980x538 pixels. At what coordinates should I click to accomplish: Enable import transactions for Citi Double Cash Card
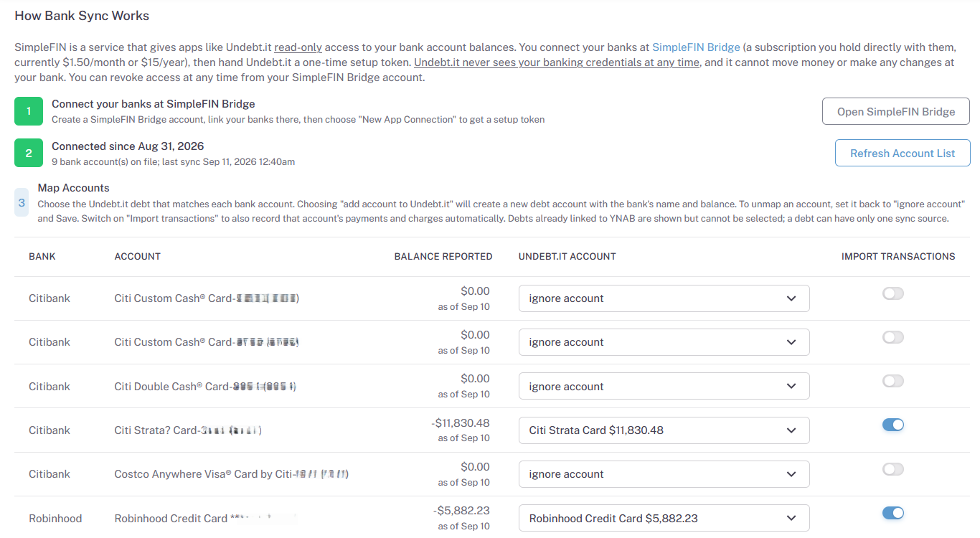[x=893, y=381]
